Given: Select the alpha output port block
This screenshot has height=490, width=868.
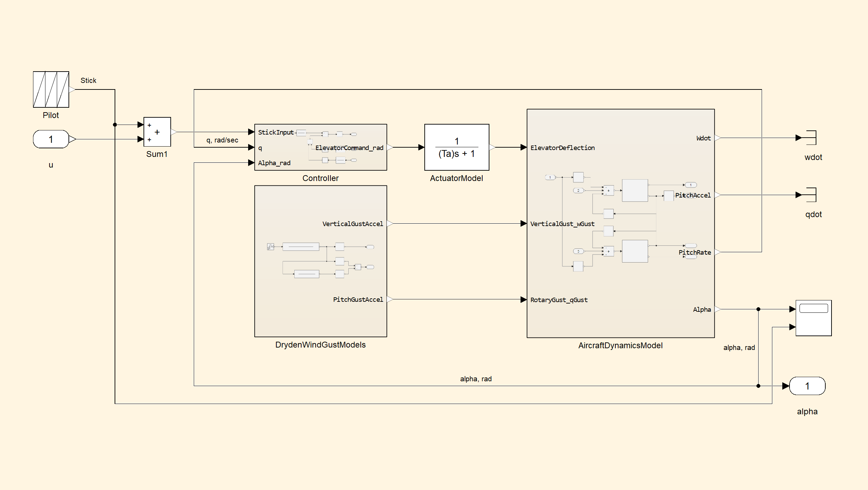Looking at the screenshot, I should (807, 386).
